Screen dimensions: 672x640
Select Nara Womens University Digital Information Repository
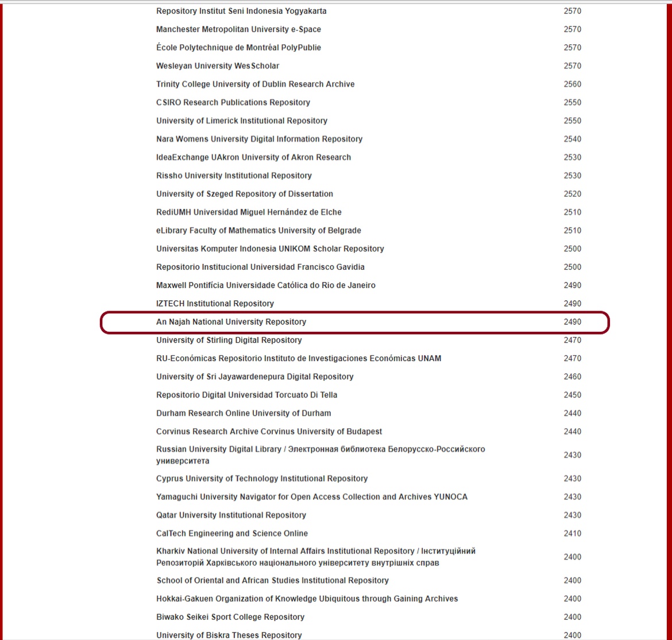[259, 139]
